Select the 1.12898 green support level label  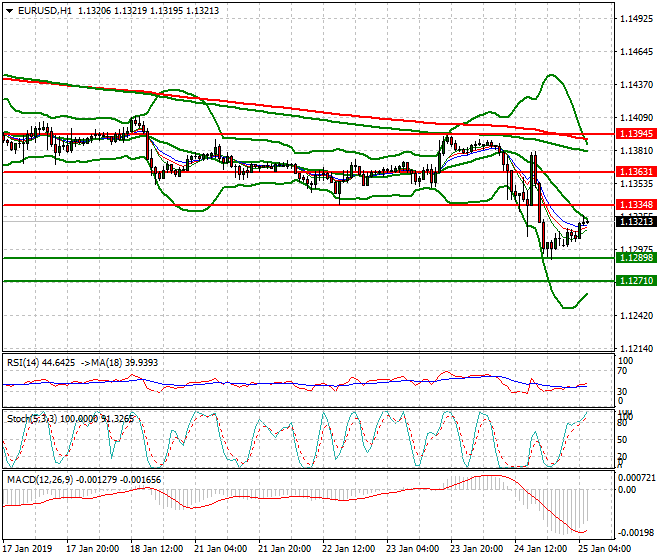(636, 258)
